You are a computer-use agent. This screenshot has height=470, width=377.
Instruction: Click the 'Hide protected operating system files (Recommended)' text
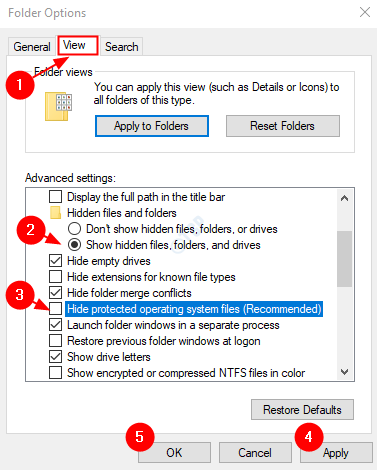(x=194, y=309)
